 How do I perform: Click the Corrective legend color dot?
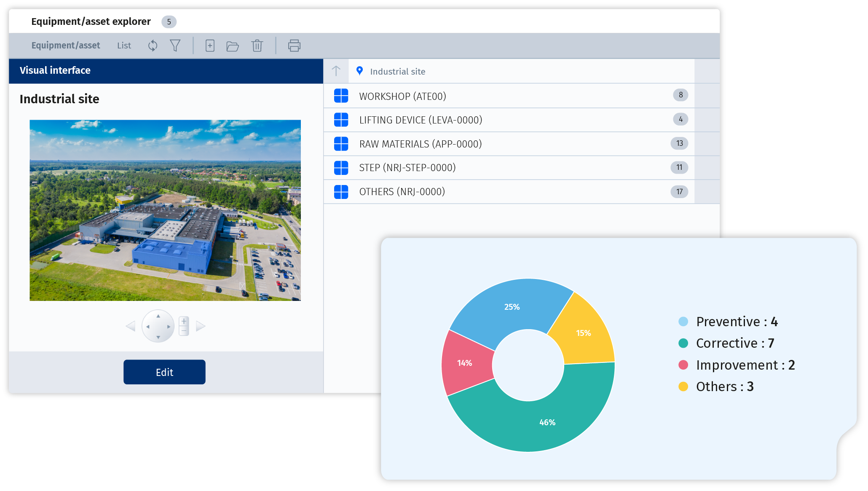click(683, 343)
